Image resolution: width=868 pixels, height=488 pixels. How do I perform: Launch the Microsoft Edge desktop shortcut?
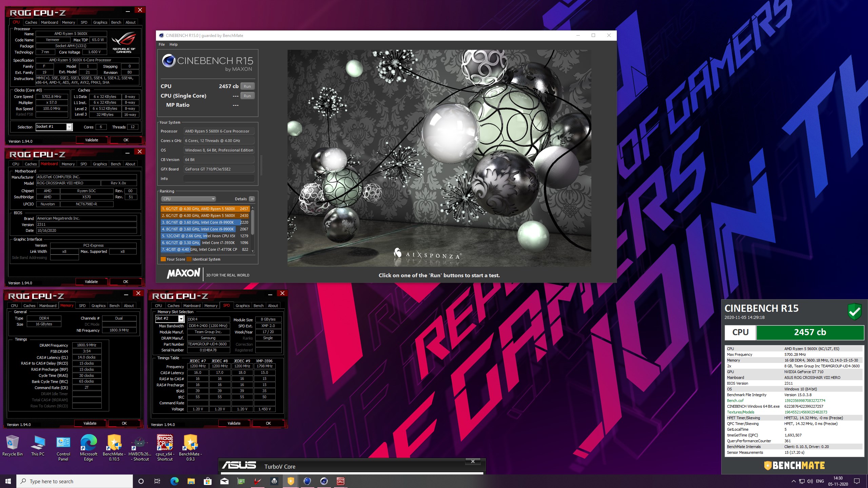[x=88, y=448]
